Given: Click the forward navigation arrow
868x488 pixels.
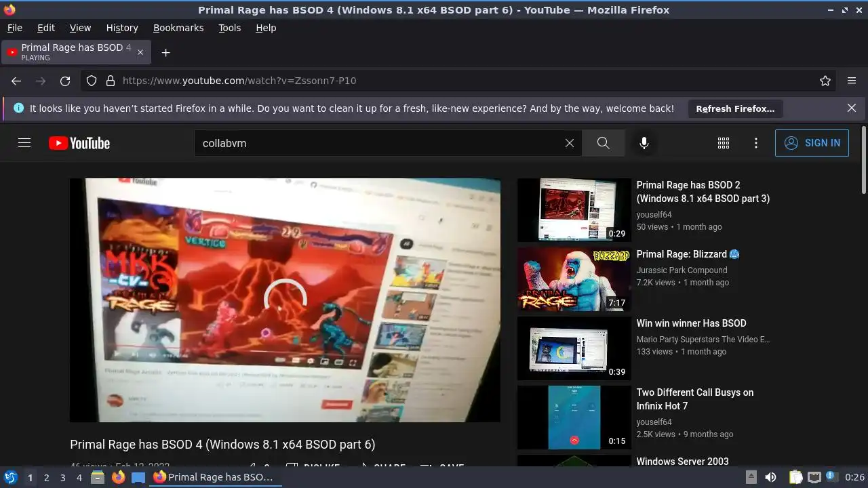Looking at the screenshot, I should coord(41,81).
